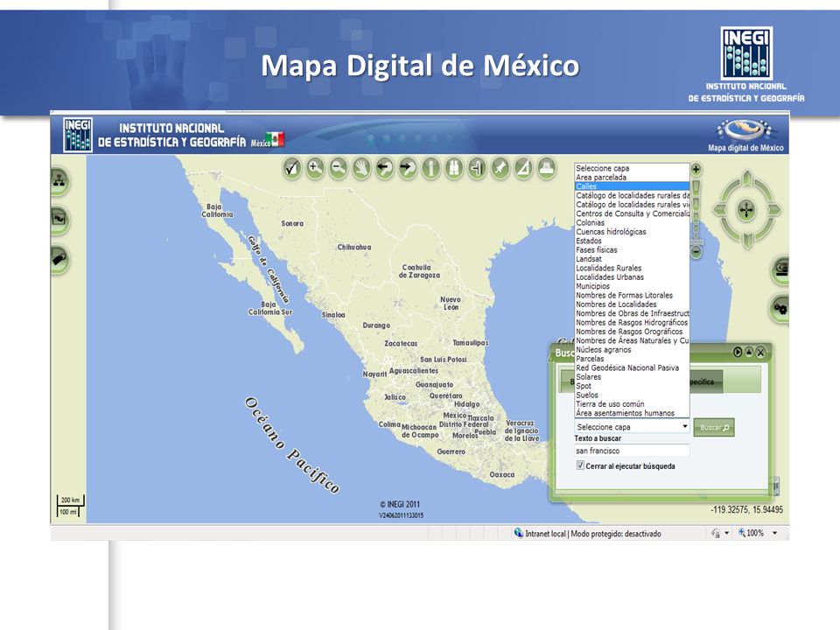Click the play arrow icon in search panel header
840x630 pixels.
click(x=738, y=352)
